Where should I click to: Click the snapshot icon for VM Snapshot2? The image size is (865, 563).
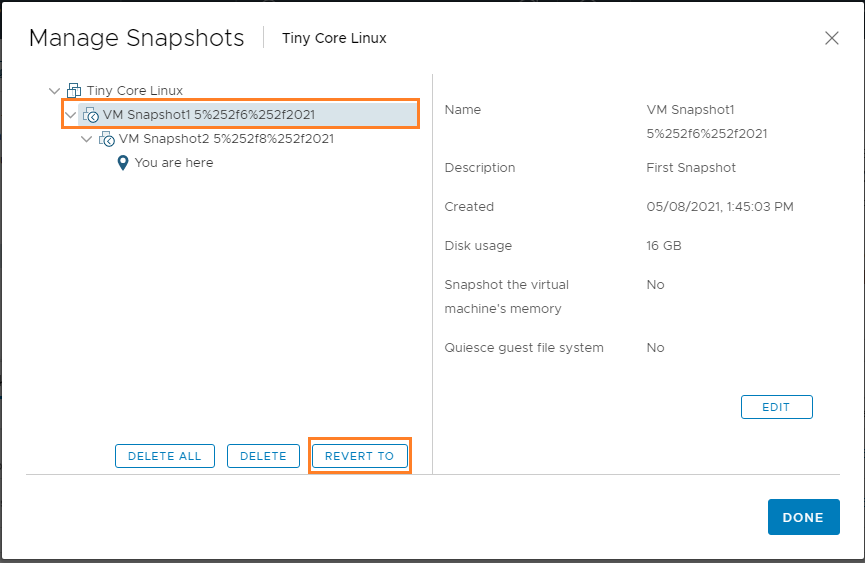point(106,139)
